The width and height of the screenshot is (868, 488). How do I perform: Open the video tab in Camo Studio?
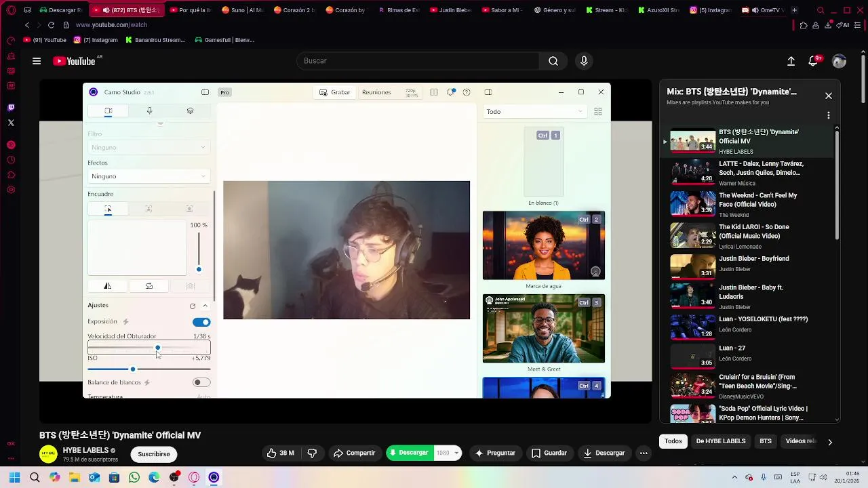108,110
